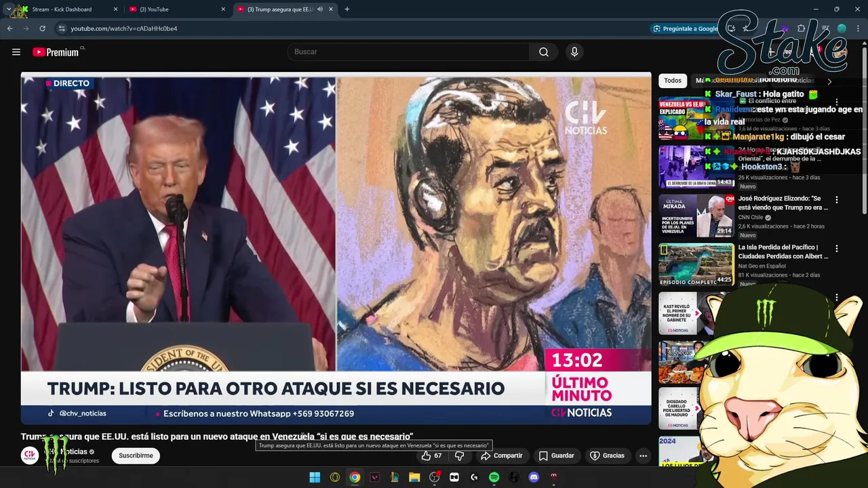Open options menu for José Rodríguez Elizondo video
Viewport: 868px width, 488px height.
click(x=836, y=200)
